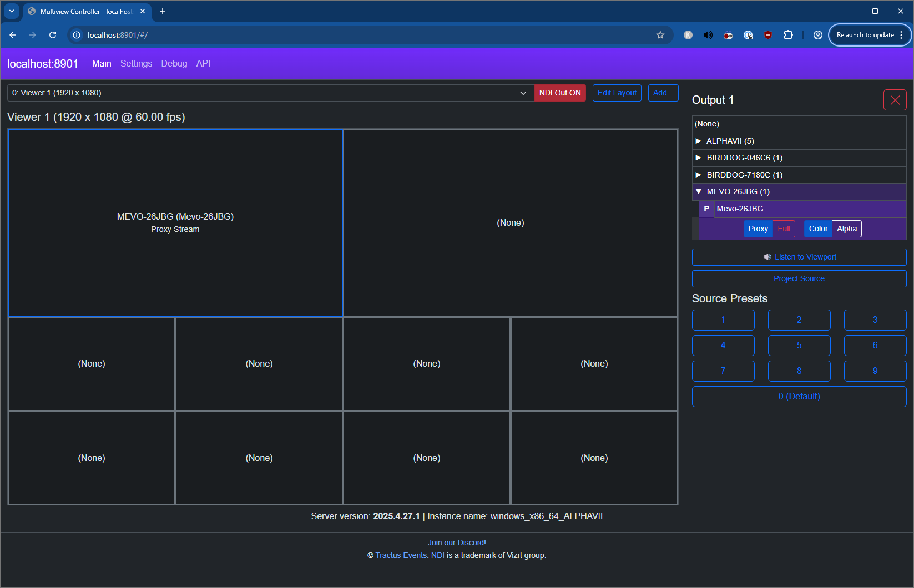
Task: Go back with the browser back arrow
Action: (x=13, y=35)
